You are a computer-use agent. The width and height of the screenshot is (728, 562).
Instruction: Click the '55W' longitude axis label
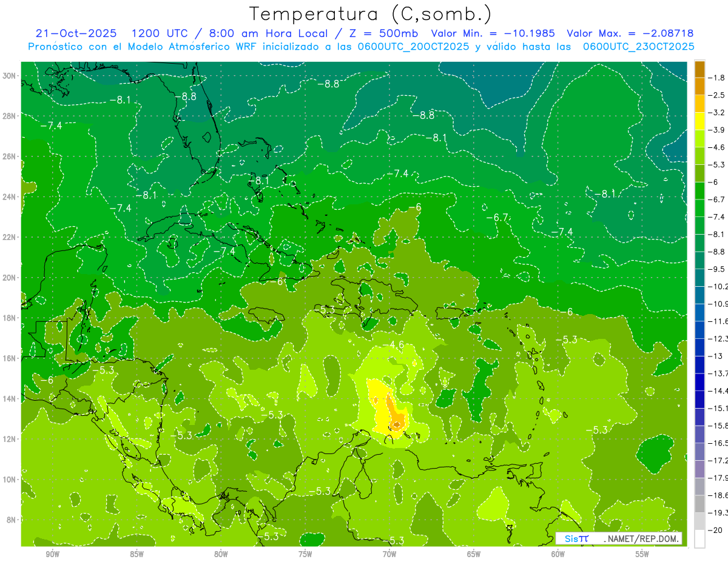(643, 554)
